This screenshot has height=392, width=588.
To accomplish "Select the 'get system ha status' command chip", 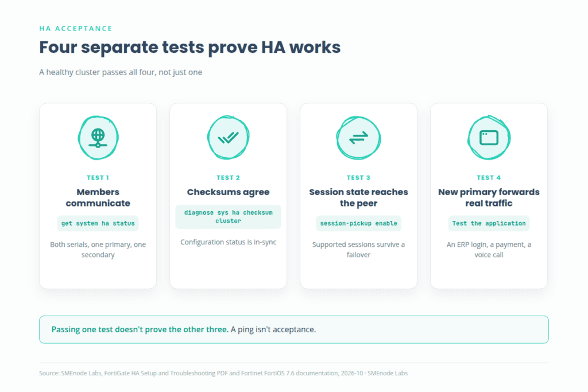I will pyautogui.click(x=98, y=223).
